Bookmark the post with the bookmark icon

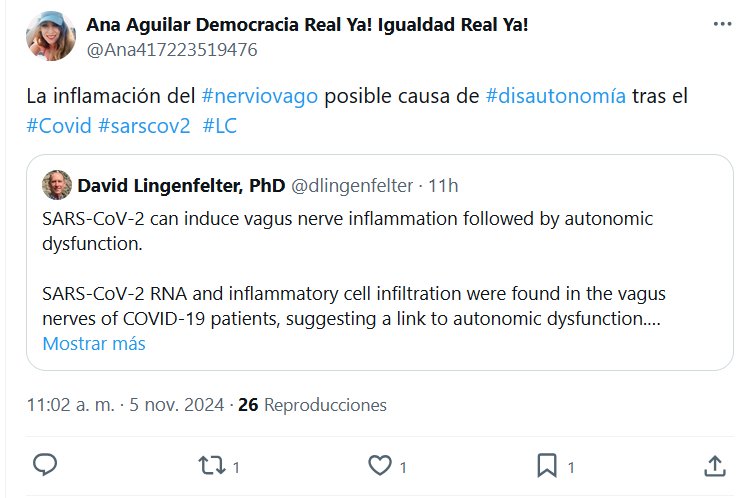coord(547,466)
